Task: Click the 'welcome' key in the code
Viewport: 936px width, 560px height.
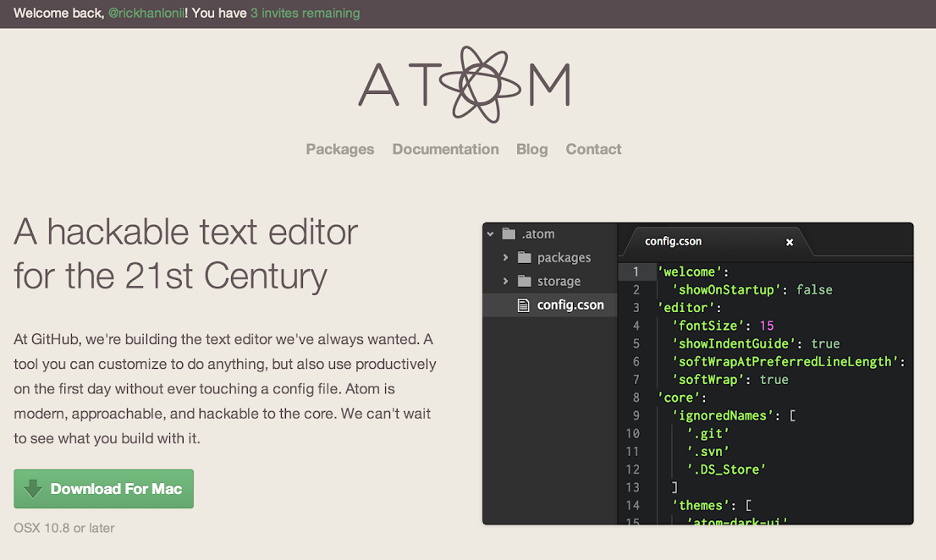Action: coord(690,272)
